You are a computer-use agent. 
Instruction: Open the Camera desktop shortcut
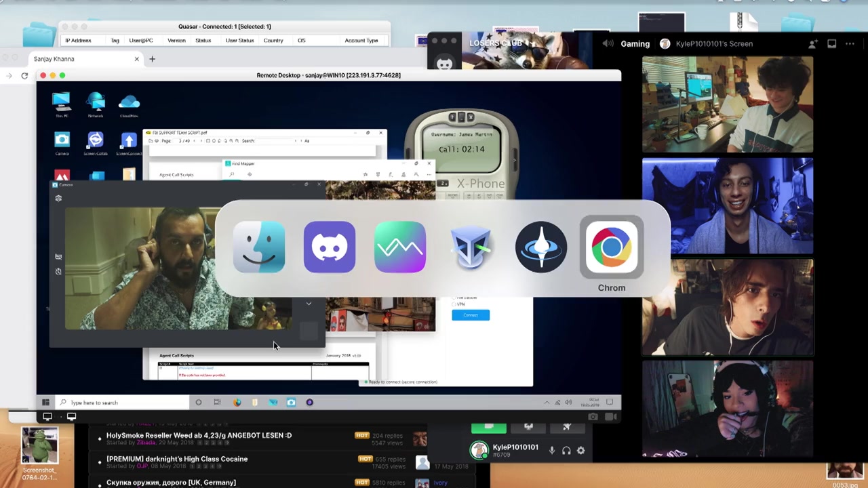click(x=62, y=143)
